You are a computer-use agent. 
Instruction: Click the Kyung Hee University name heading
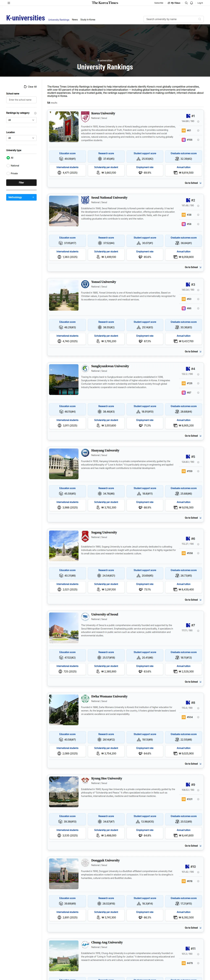click(x=107, y=778)
